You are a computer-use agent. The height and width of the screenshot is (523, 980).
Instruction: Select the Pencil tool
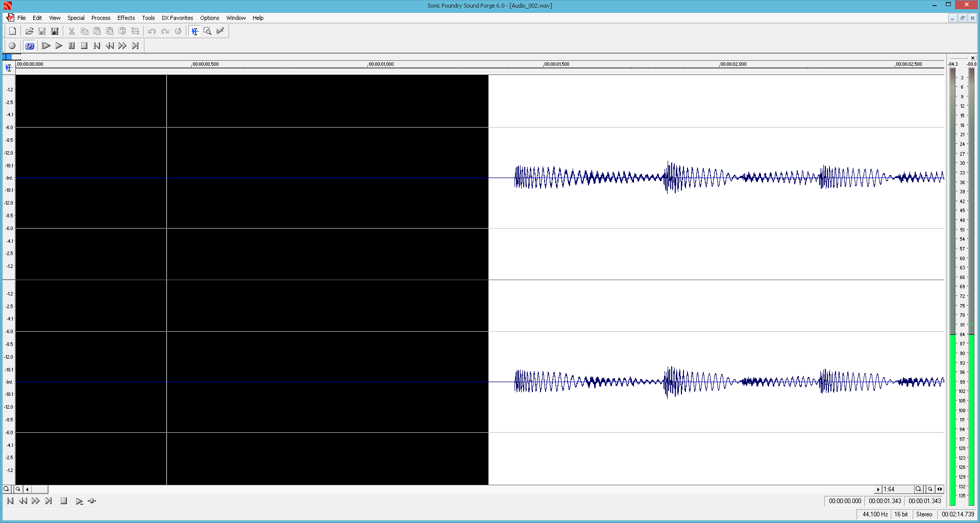click(x=220, y=31)
